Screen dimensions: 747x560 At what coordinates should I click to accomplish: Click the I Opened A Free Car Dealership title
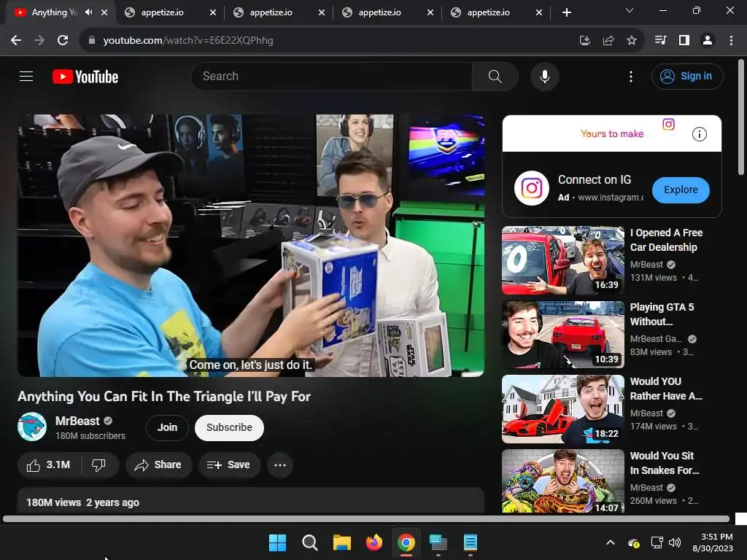[666, 240]
